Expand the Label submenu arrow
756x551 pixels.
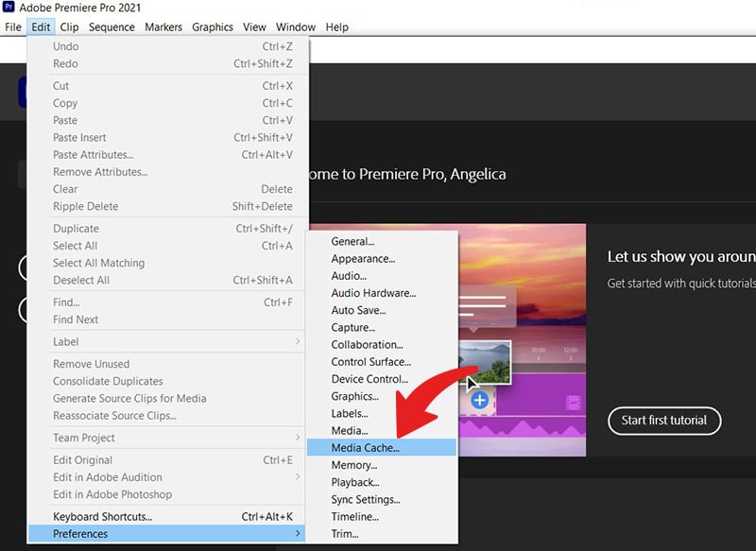coord(298,341)
